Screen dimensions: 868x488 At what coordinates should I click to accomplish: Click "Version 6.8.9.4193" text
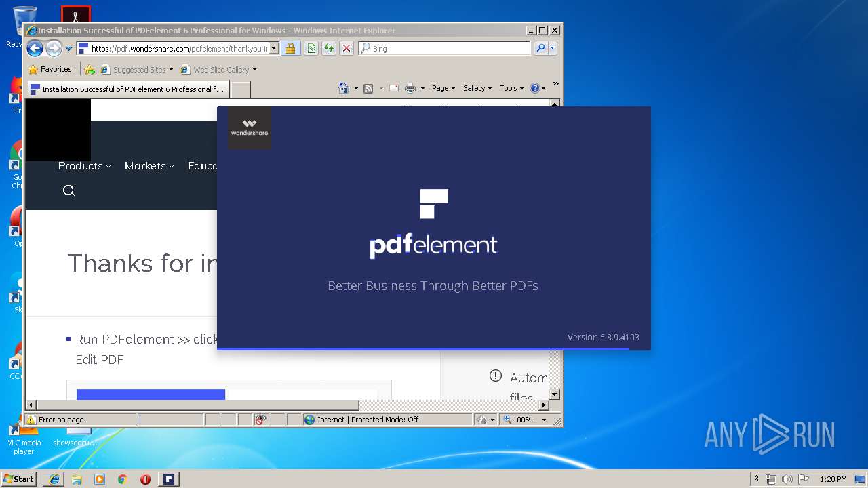pyautogui.click(x=604, y=337)
